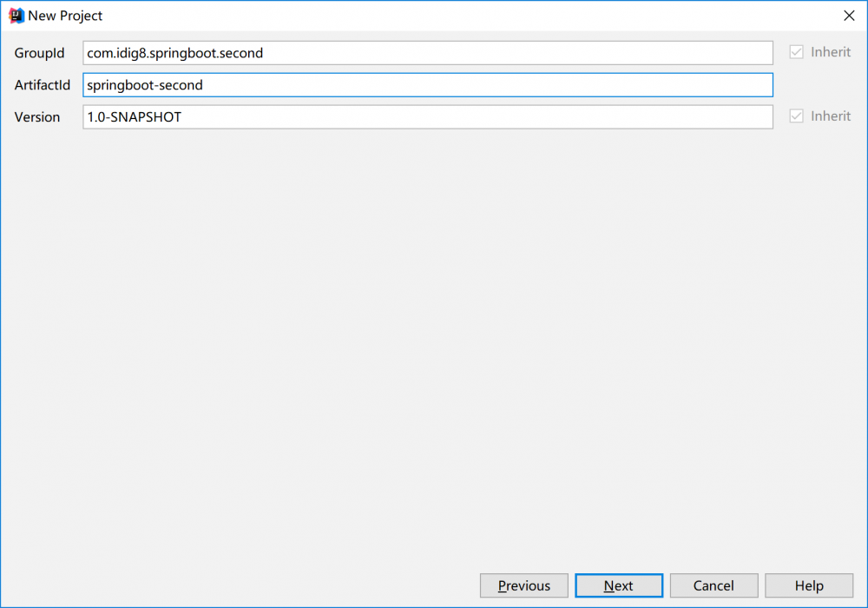This screenshot has width=868, height=608.
Task: Click the IntelliJ icon in title bar
Action: 16,16
